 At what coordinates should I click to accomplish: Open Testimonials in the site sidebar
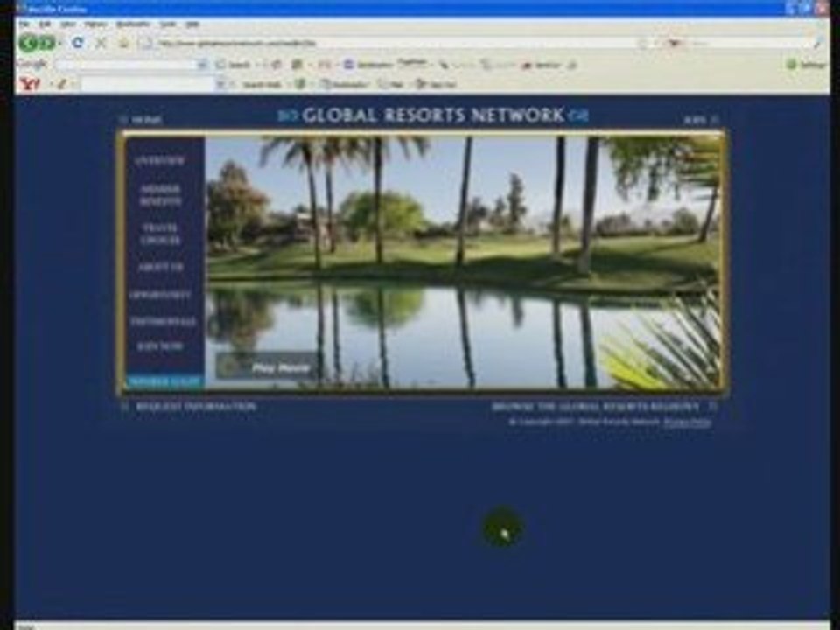pyautogui.click(x=163, y=321)
